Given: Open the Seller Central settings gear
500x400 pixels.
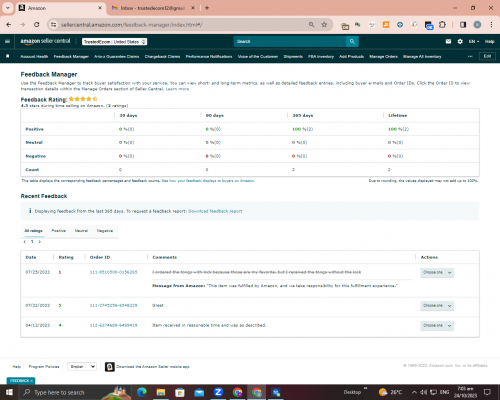Looking at the screenshot, I should coord(460,41).
